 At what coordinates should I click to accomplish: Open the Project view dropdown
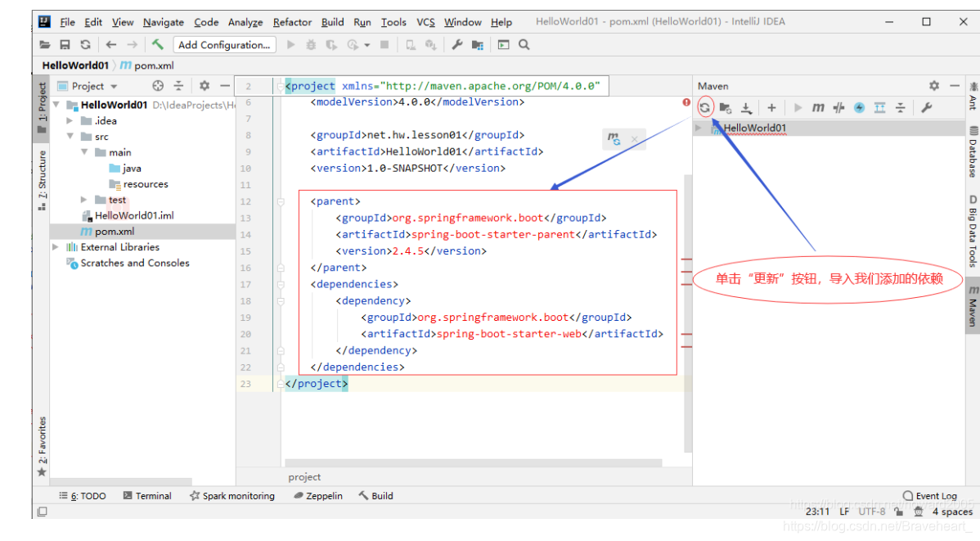115,86
